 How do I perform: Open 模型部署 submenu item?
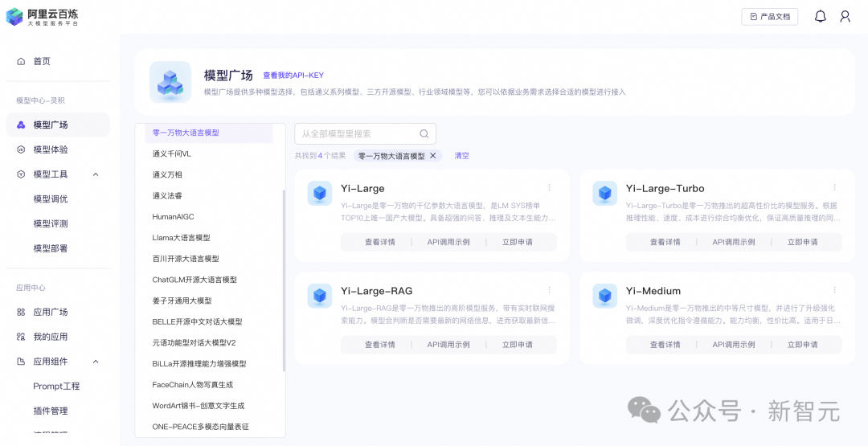(x=51, y=248)
